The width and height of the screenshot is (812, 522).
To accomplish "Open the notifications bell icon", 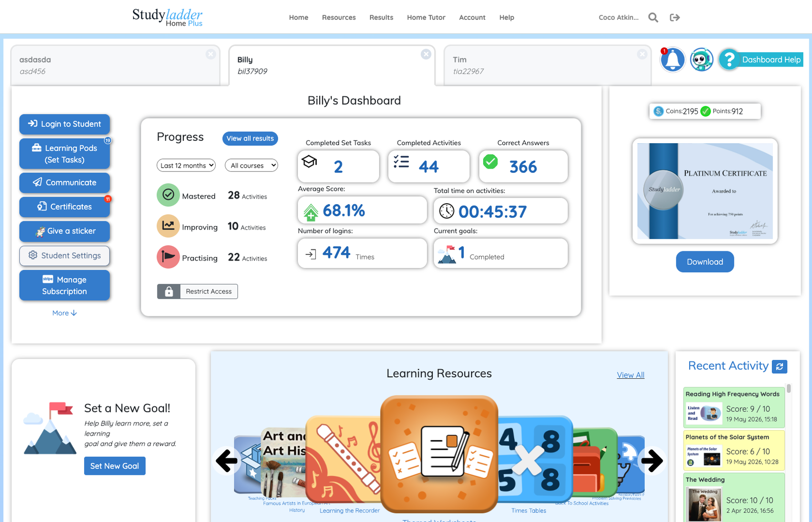I will pos(672,60).
